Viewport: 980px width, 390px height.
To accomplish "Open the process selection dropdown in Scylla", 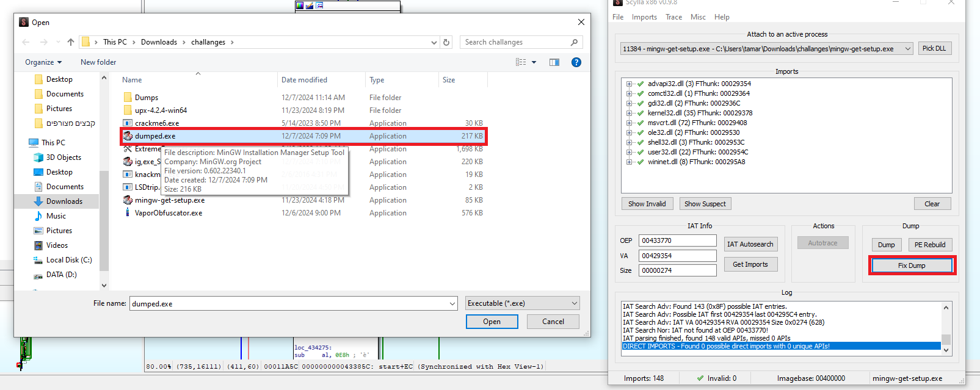I will [x=907, y=49].
